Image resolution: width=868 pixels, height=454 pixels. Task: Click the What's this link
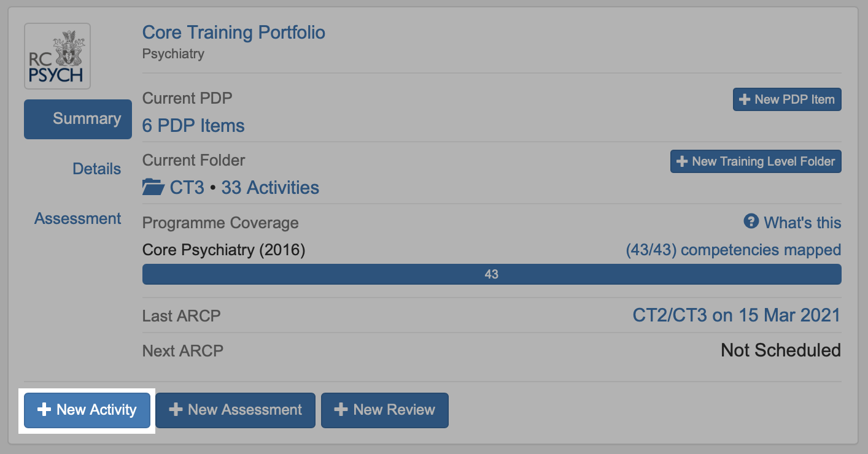pos(802,222)
